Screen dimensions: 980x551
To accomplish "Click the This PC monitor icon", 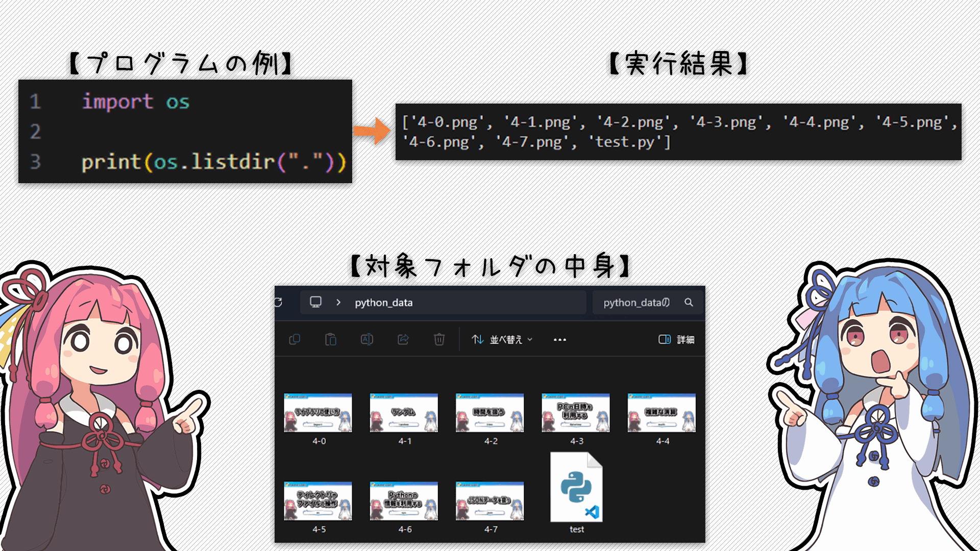I will tap(316, 302).
